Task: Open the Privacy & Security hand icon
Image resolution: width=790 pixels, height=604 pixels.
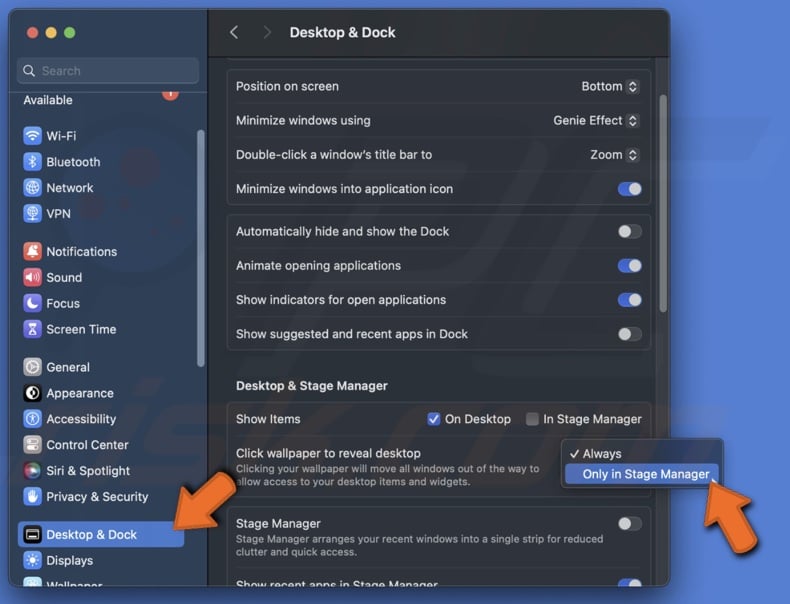Action: click(32, 497)
